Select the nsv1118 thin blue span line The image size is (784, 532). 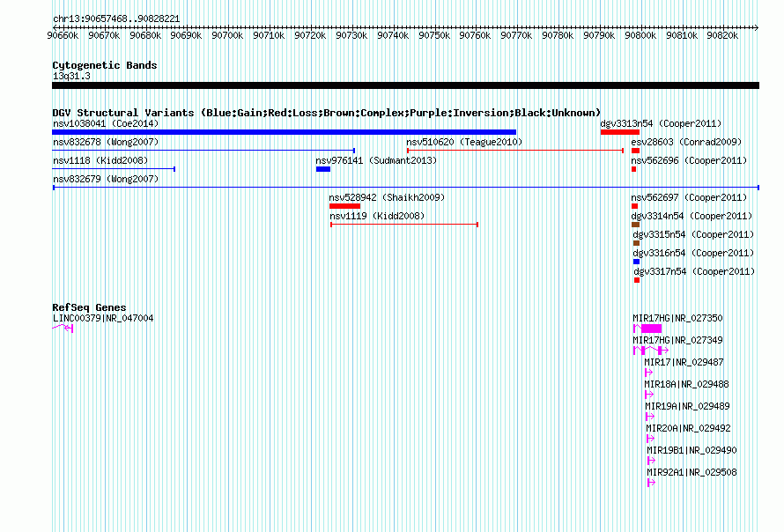tap(114, 169)
